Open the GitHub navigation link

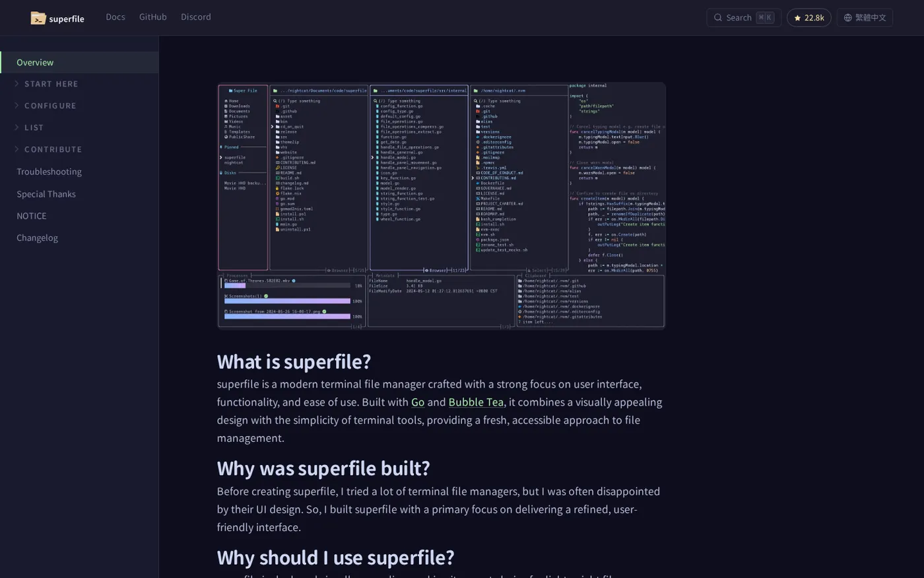[153, 17]
